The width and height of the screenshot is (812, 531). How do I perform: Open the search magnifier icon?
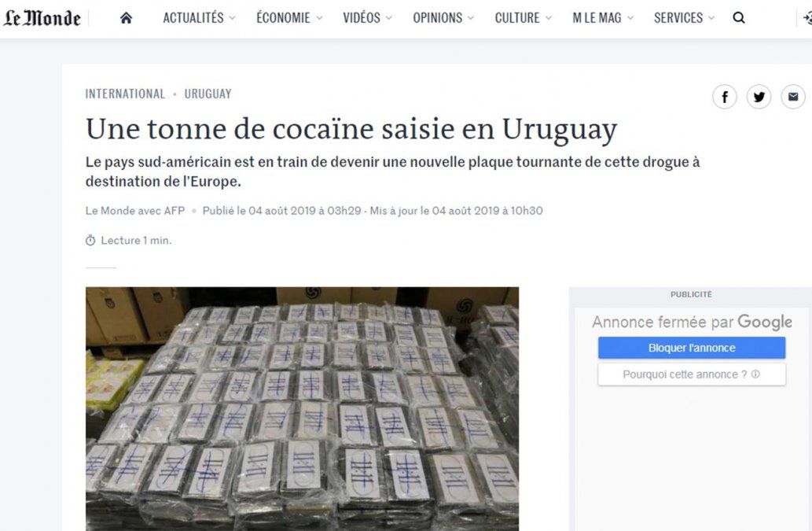pos(739,18)
